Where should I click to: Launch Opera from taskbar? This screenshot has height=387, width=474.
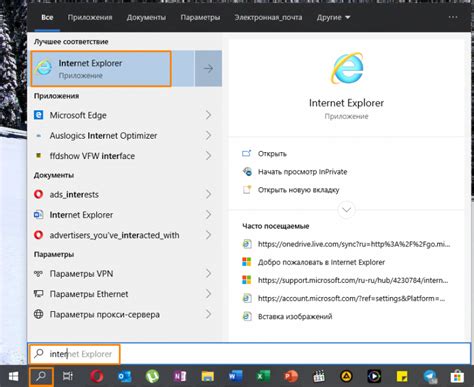pyautogui.click(x=96, y=377)
